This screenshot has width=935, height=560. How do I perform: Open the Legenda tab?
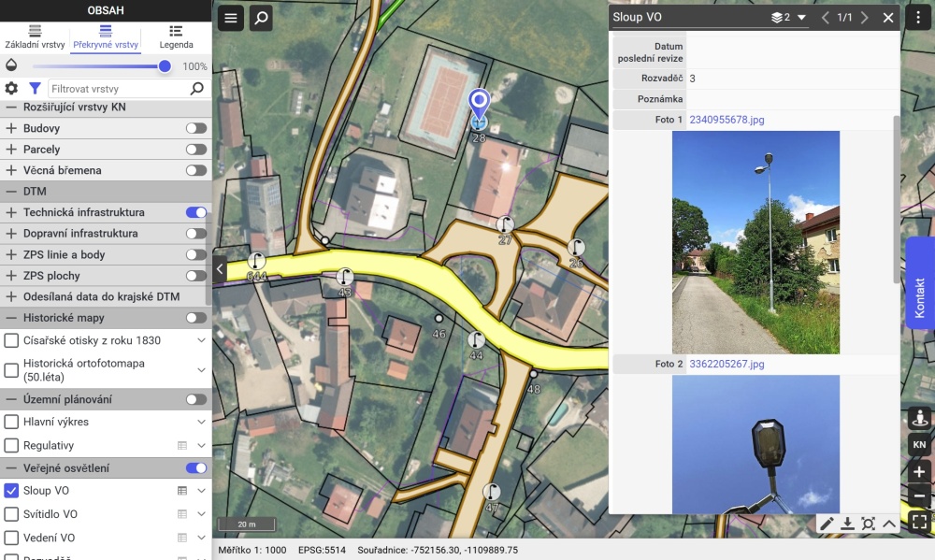[x=176, y=37]
